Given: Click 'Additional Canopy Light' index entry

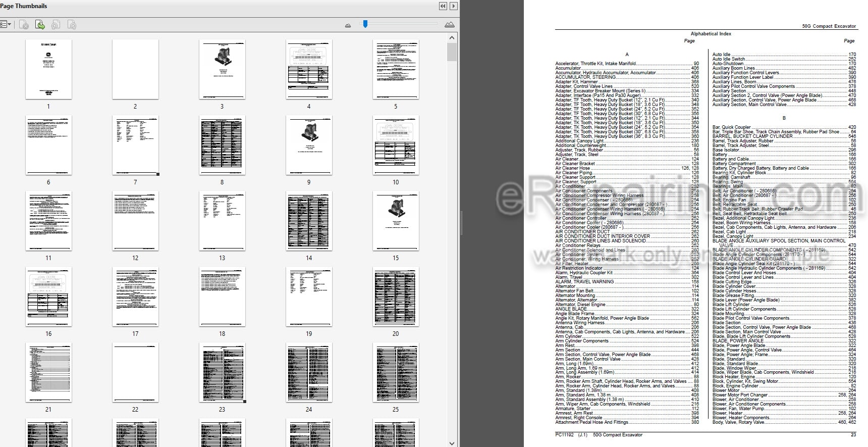Looking at the screenshot, I should [x=579, y=141].
